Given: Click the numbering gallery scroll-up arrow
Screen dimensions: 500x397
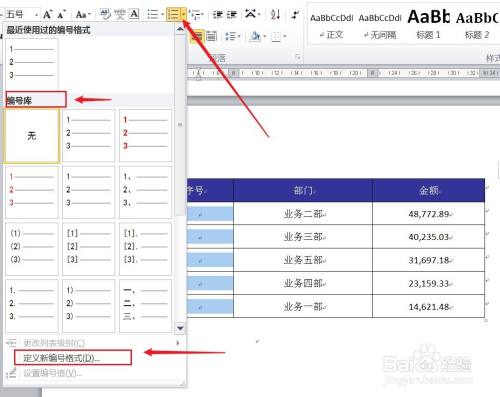Looking at the screenshot, I should pos(180,30).
